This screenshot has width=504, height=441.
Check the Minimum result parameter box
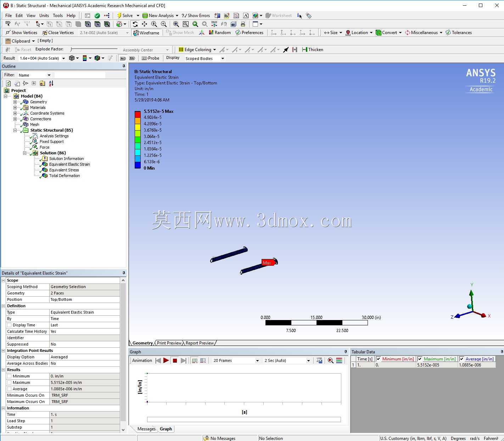coord(9,376)
